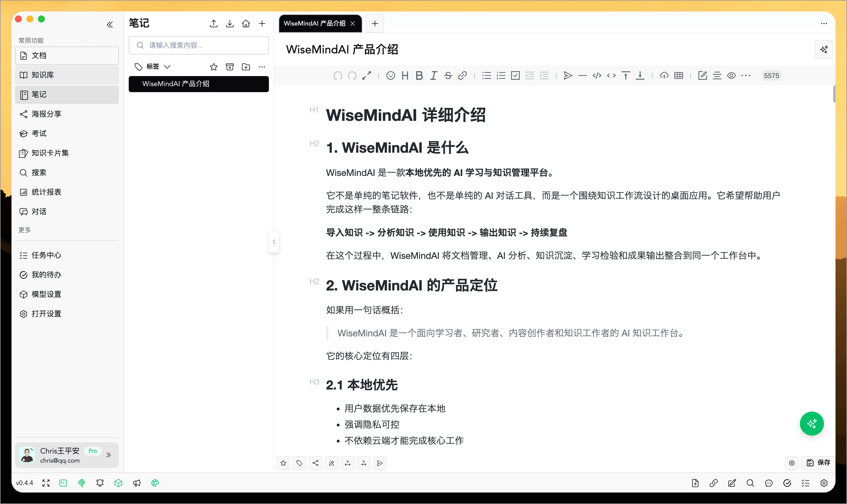This screenshot has height=504, width=847.
Task: Toggle the preview eye icon in the toolbar
Action: point(731,75)
